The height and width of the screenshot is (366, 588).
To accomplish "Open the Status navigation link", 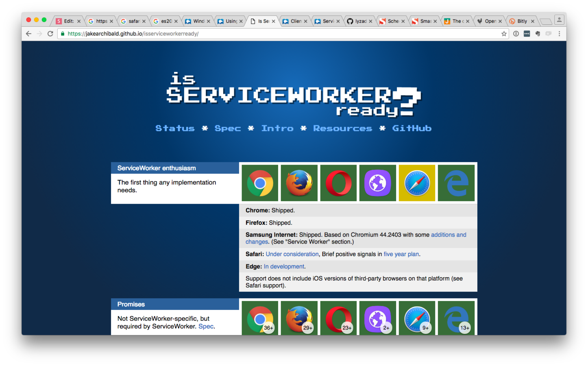I will pos(175,129).
